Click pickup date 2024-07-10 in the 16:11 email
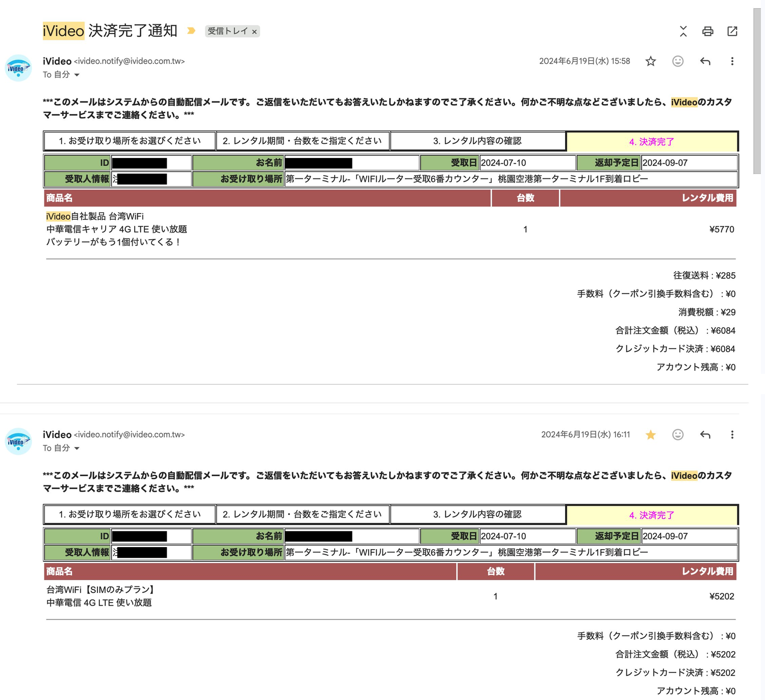 point(503,536)
